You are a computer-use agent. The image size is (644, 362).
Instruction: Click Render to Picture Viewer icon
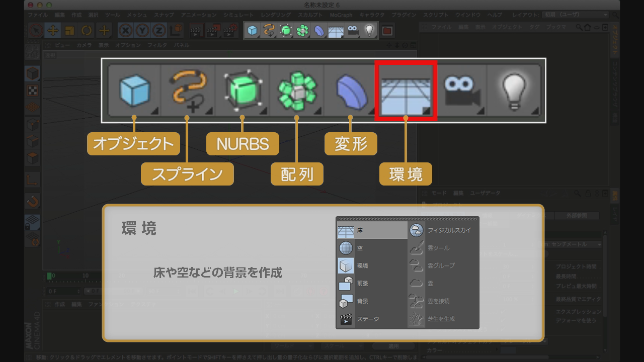(x=214, y=31)
